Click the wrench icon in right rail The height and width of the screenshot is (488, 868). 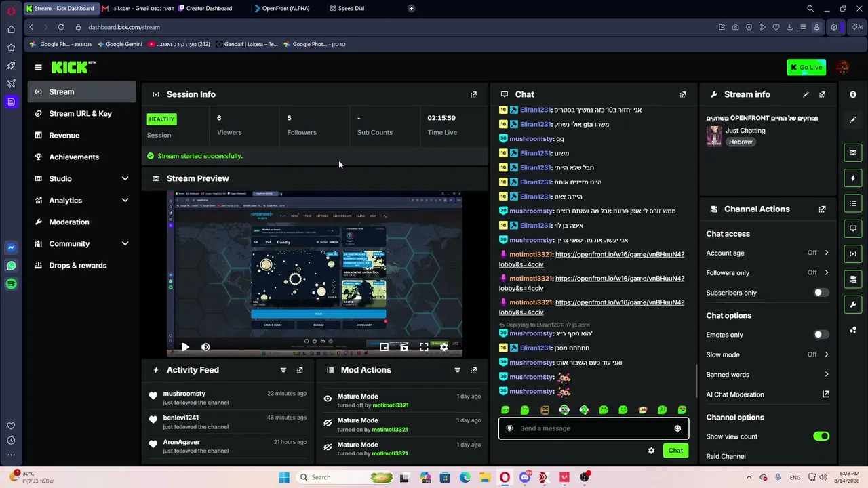pyautogui.click(x=853, y=304)
